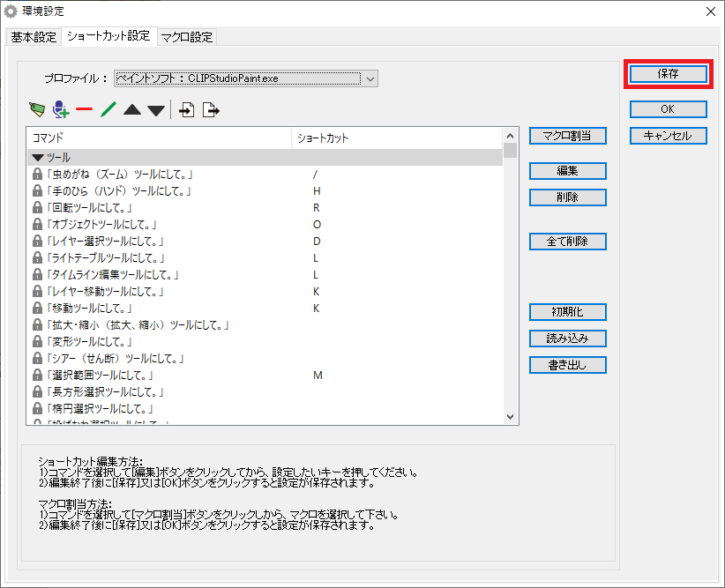Click the green pencil edit icon
The height and width of the screenshot is (588, 725).
click(108, 110)
